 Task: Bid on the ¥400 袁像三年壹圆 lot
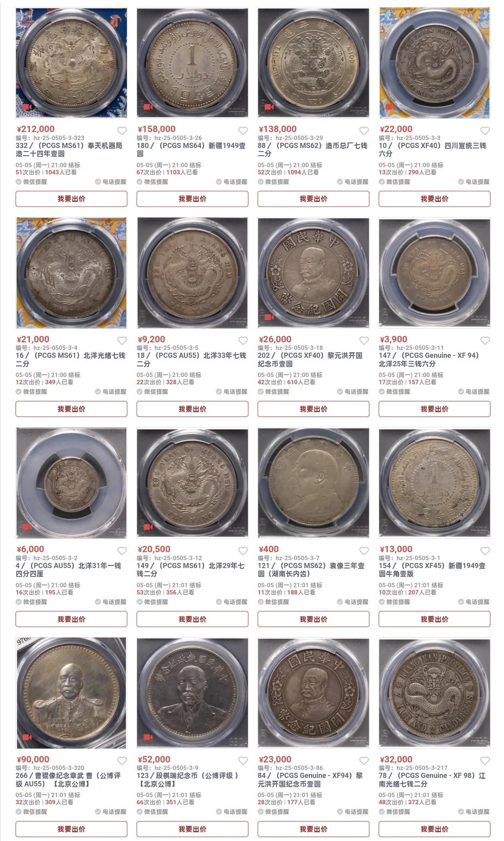(313, 619)
